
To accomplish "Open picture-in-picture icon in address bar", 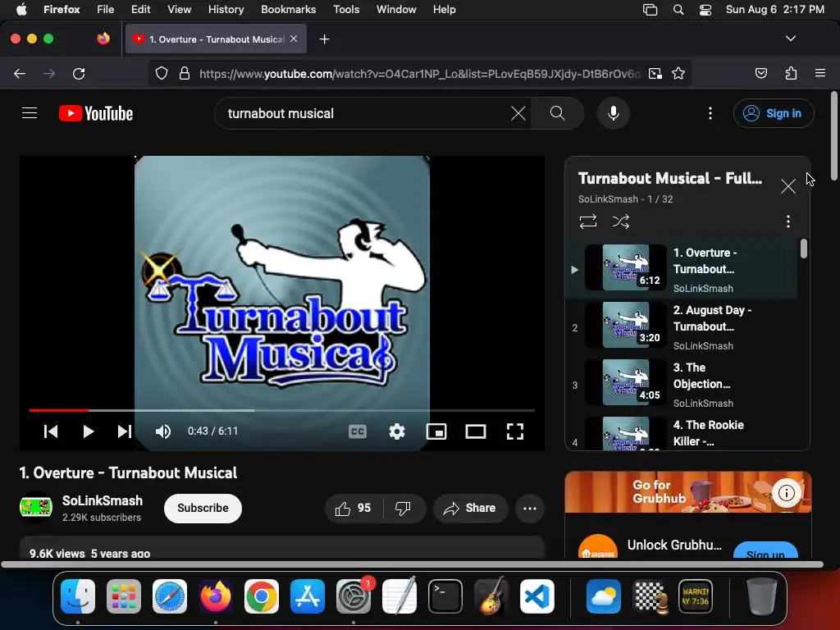I will click(x=655, y=73).
